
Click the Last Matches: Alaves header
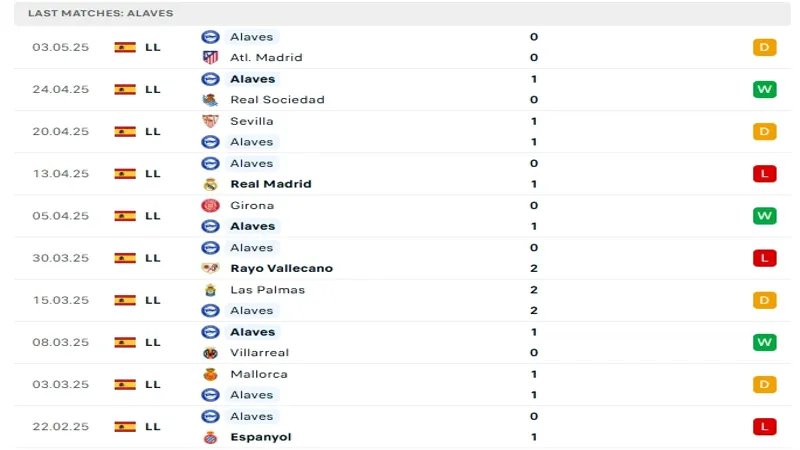pos(100,13)
